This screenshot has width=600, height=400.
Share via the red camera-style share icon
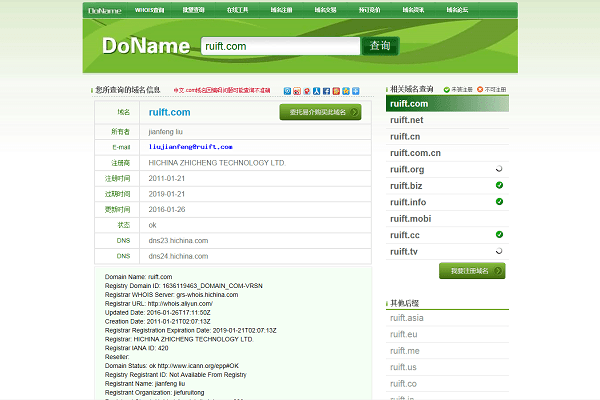297,91
